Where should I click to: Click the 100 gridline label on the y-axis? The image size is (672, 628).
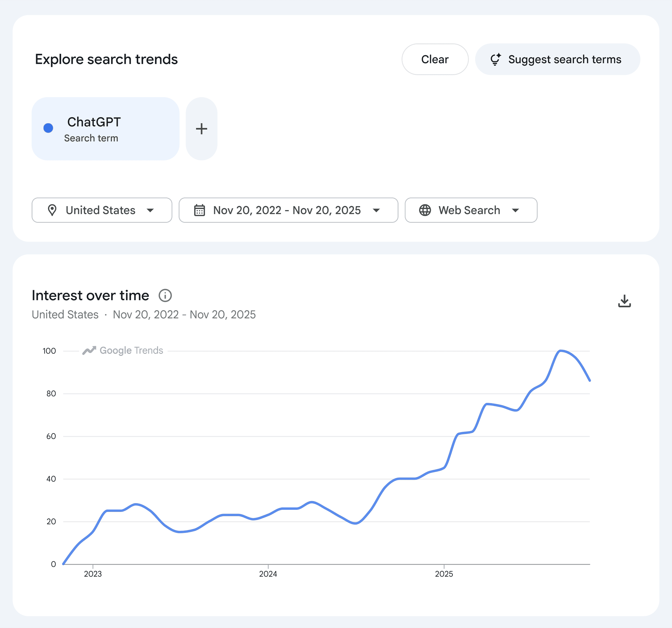(49, 351)
